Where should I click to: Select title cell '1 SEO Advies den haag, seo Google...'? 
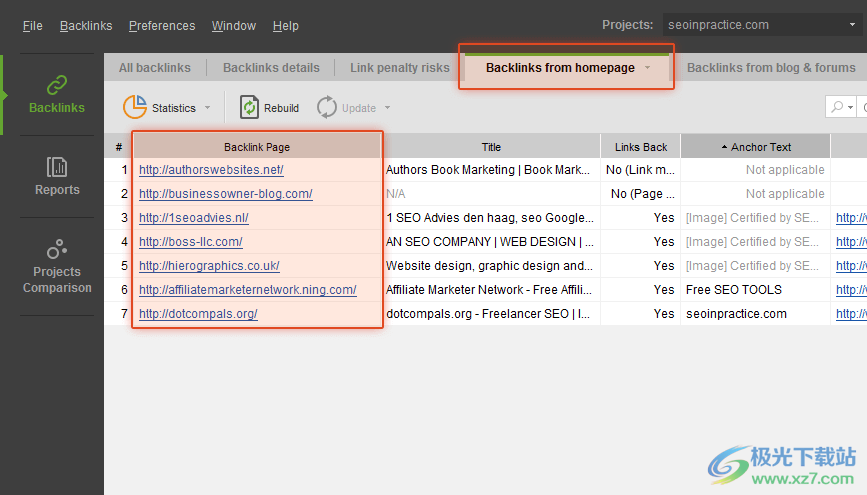[x=491, y=218]
